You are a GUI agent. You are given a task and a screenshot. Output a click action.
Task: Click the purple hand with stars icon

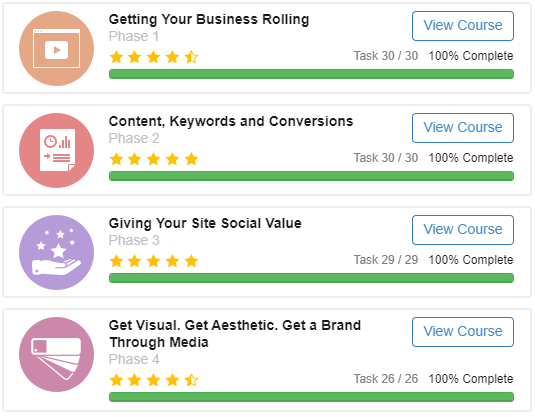click(x=56, y=253)
